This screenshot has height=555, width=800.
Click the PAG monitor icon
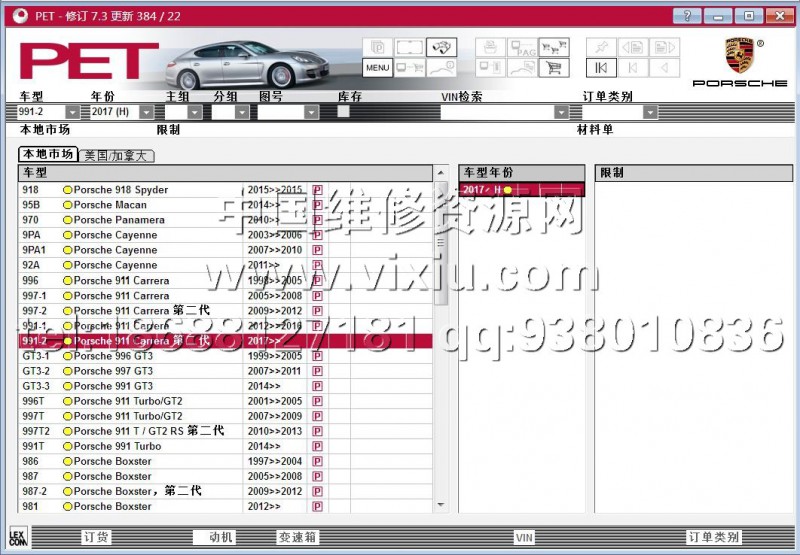tap(522, 47)
